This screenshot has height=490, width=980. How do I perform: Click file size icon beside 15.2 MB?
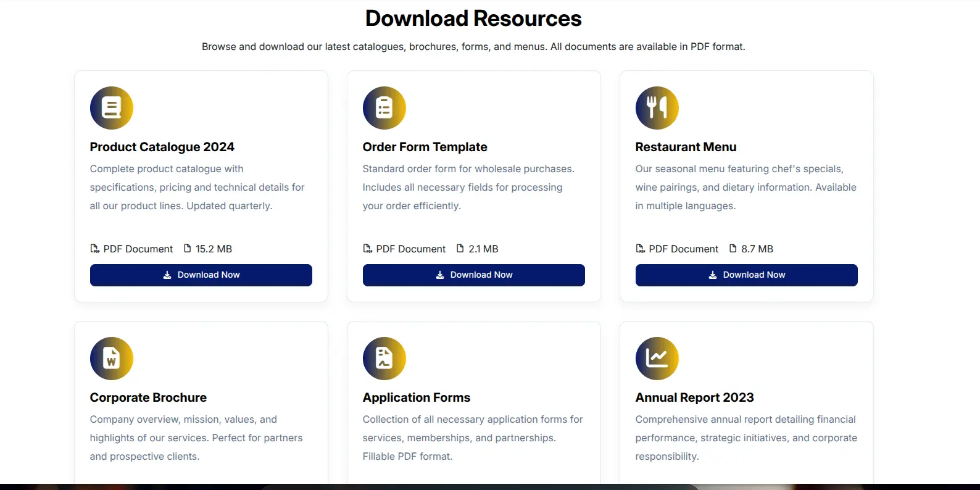pos(188,248)
